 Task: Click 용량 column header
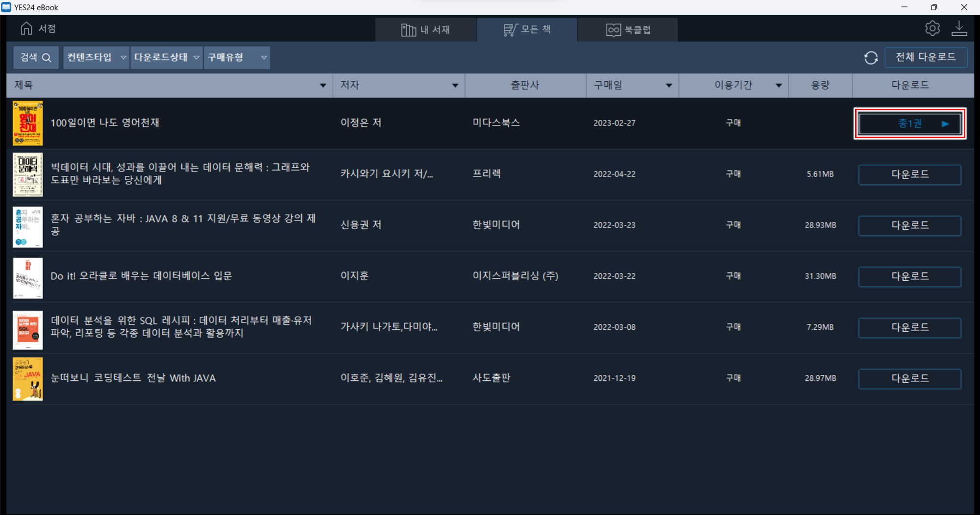click(x=820, y=85)
